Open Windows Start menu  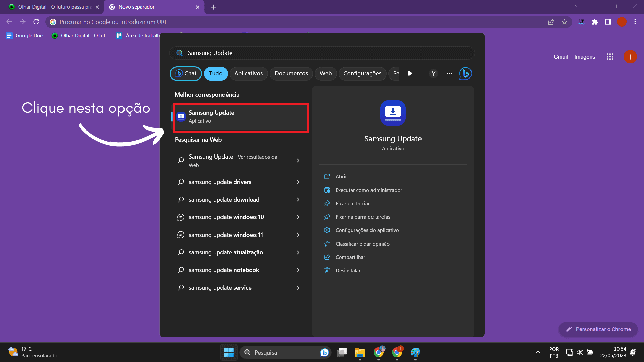coord(229,352)
